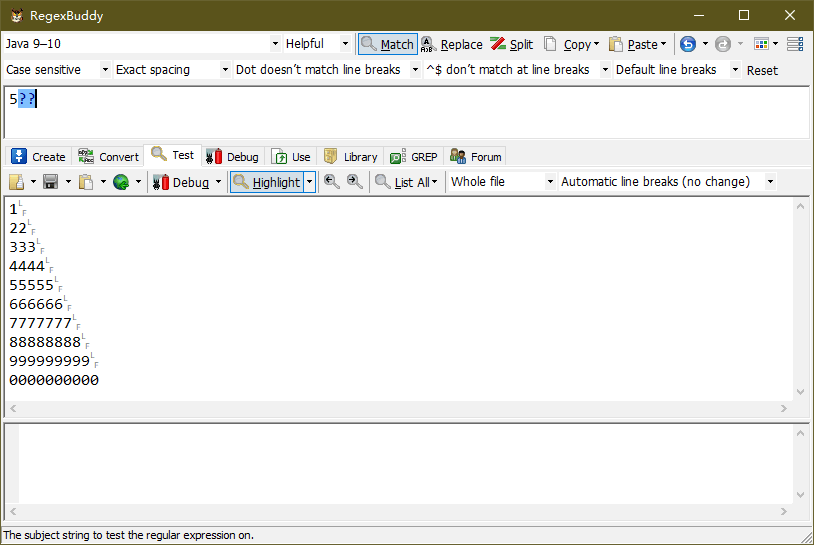Open the Create tab
The width and height of the screenshot is (814, 545).
[x=39, y=156]
